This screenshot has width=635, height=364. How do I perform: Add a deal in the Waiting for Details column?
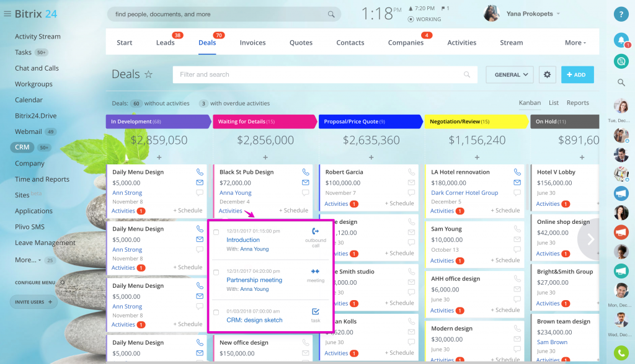[x=265, y=157]
